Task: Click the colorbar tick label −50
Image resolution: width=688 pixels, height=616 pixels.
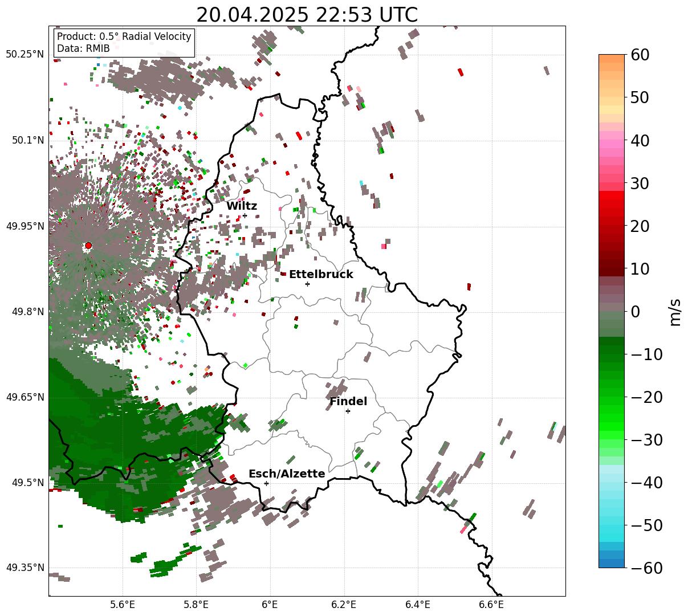Action: 646,525
